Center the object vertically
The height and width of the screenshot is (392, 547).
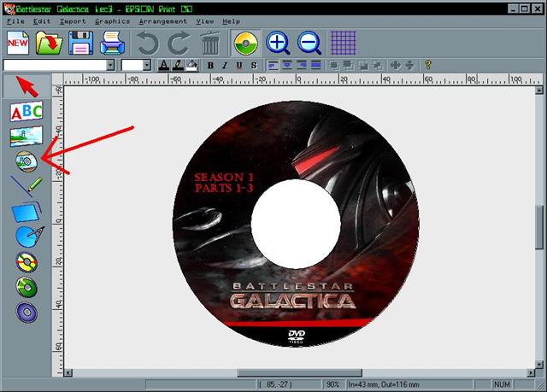pos(410,65)
